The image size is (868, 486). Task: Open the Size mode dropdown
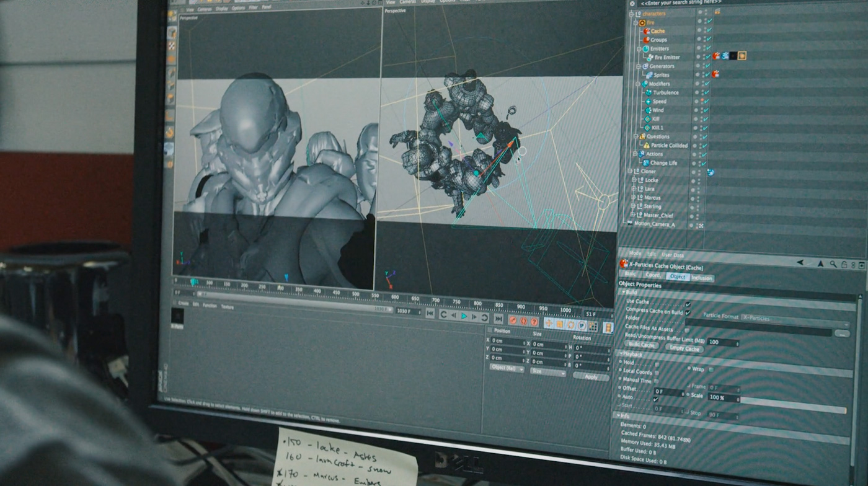548,372
